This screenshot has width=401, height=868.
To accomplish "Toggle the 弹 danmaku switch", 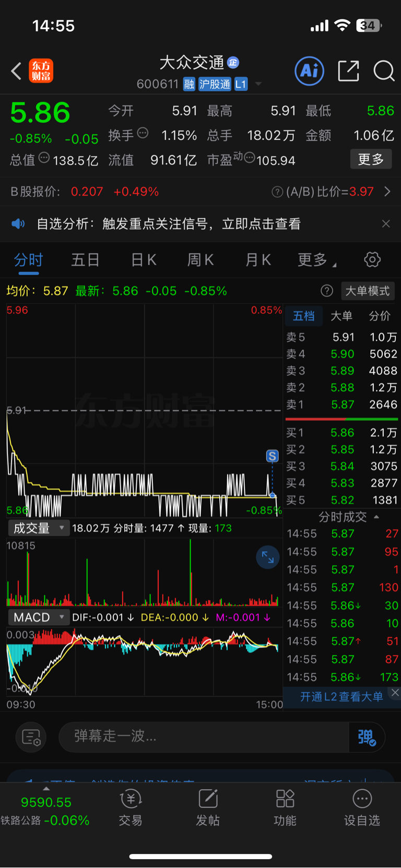I will coord(367,737).
